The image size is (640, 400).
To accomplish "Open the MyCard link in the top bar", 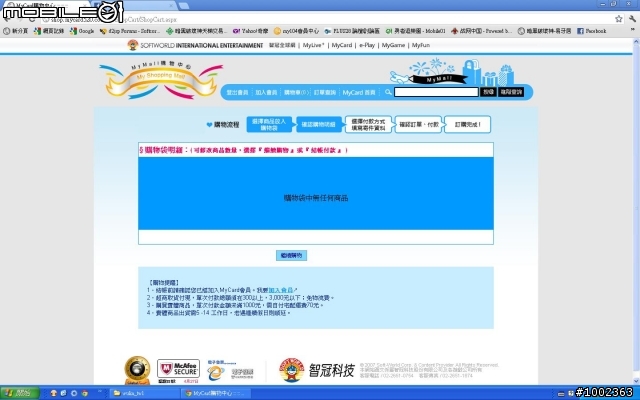I will pos(342,45).
